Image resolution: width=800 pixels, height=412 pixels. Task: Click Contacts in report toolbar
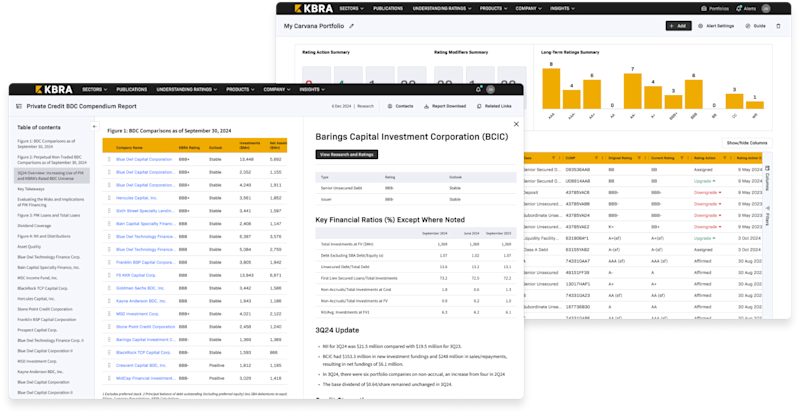point(400,106)
